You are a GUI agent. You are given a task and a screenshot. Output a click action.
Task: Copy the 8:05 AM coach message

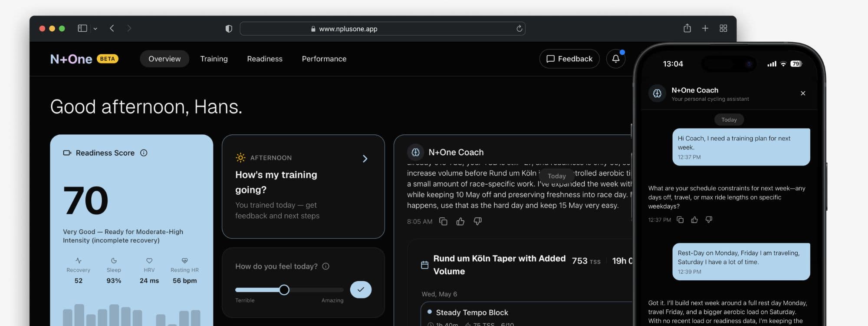[x=443, y=221]
